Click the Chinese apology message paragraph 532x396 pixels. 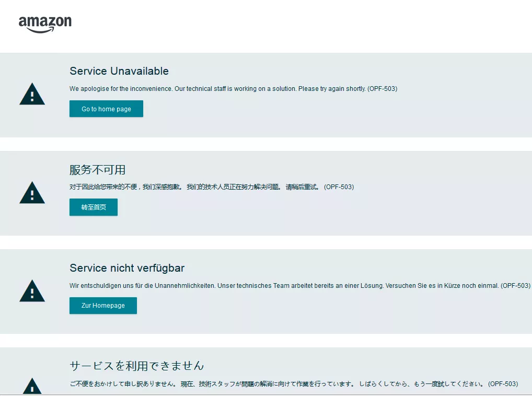tap(212, 187)
